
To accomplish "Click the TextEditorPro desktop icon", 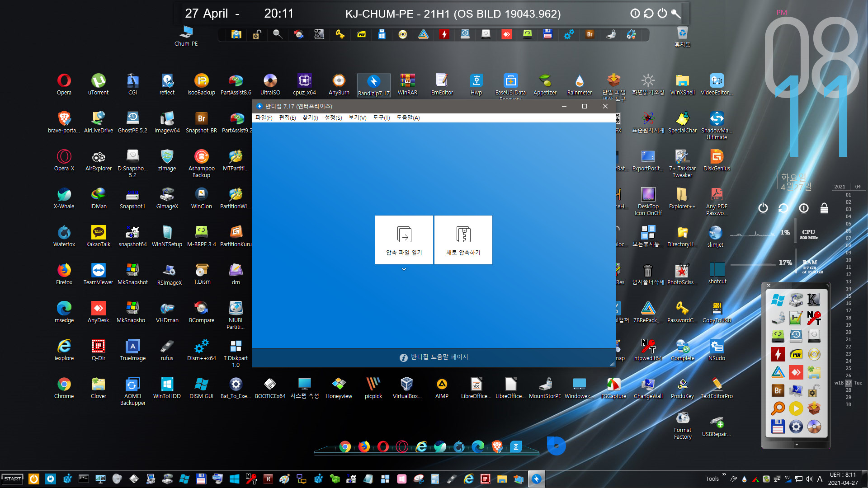I will click(x=717, y=388).
